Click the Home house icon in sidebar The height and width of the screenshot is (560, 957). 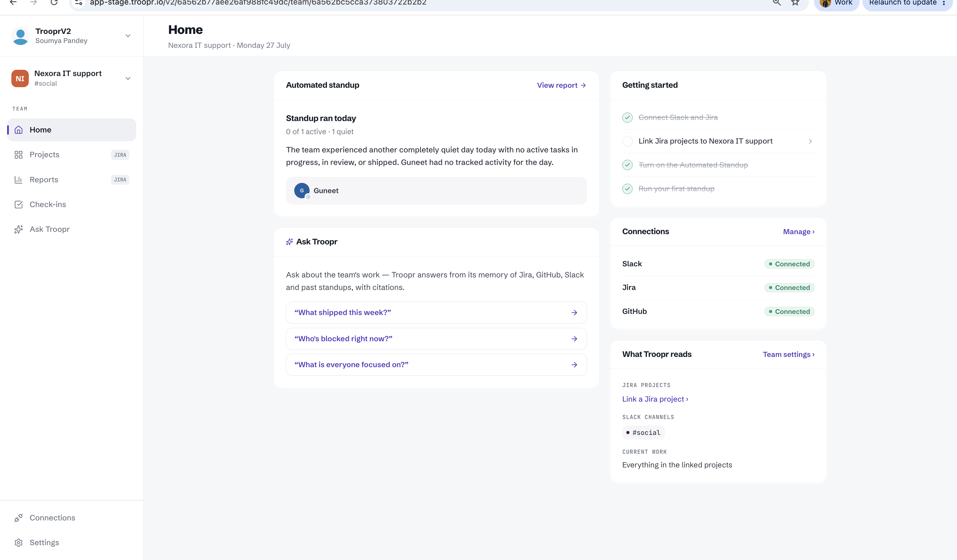coord(19,130)
